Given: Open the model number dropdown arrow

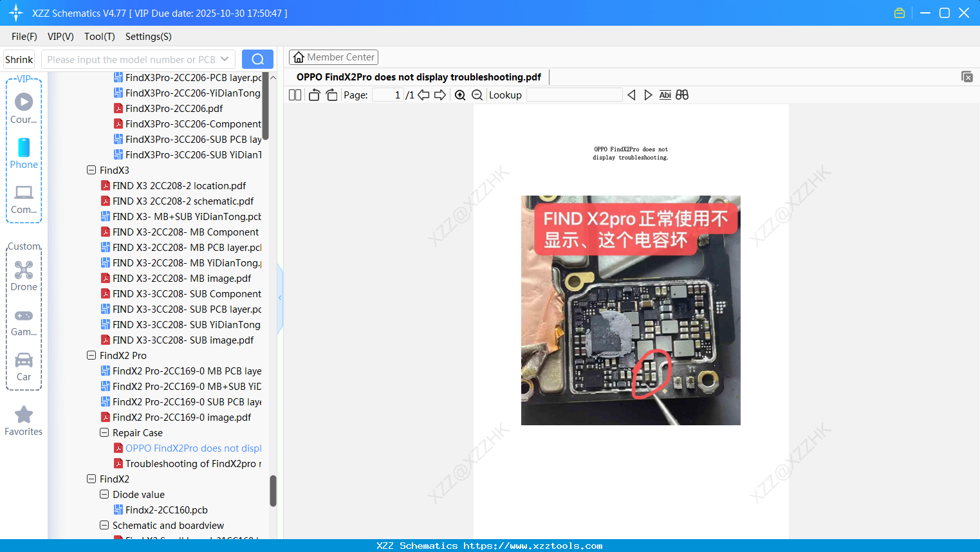Looking at the screenshot, I should click(225, 59).
